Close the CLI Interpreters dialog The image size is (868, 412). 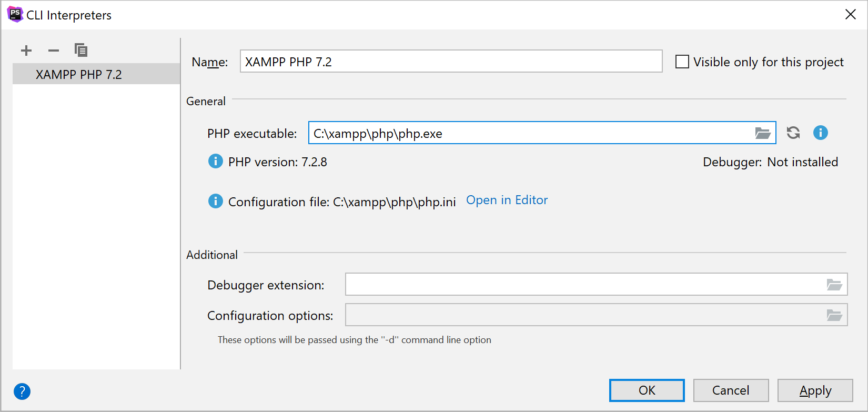click(850, 15)
